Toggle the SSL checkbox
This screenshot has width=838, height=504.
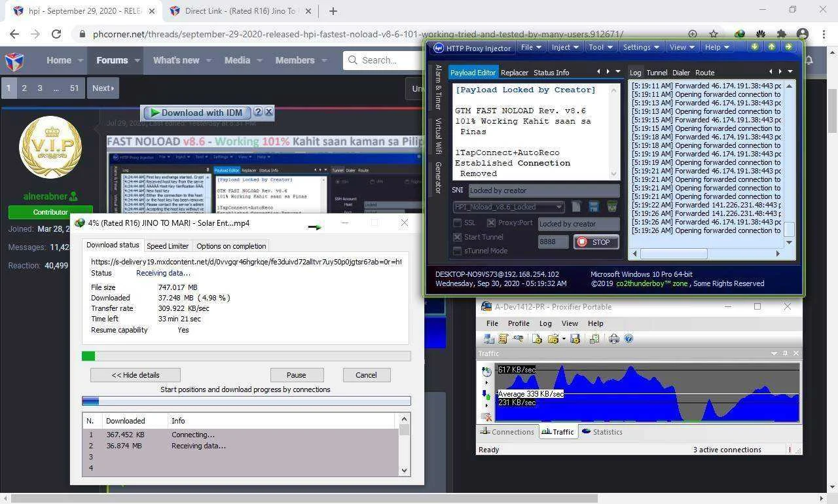click(x=458, y=223)
